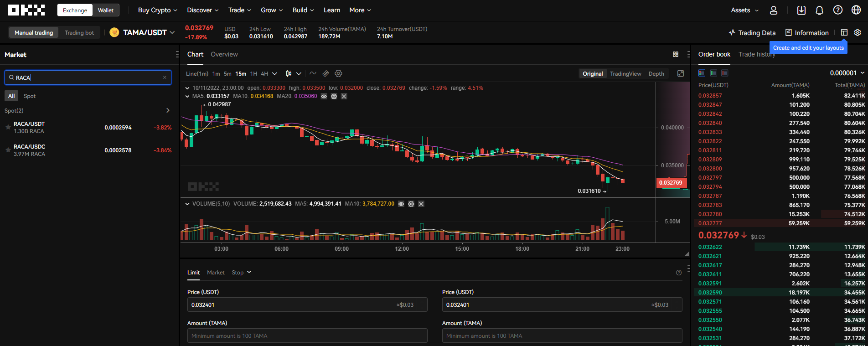Toggle VOLUME indicator visibility eye
868x346 pixels.
pos(401,204)
